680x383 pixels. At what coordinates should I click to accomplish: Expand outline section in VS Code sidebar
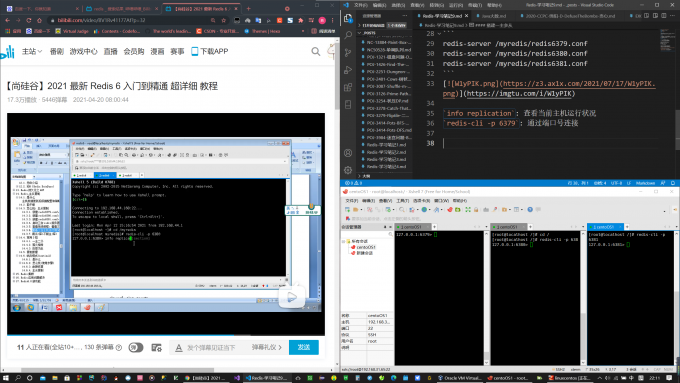[x=360, y=176]
